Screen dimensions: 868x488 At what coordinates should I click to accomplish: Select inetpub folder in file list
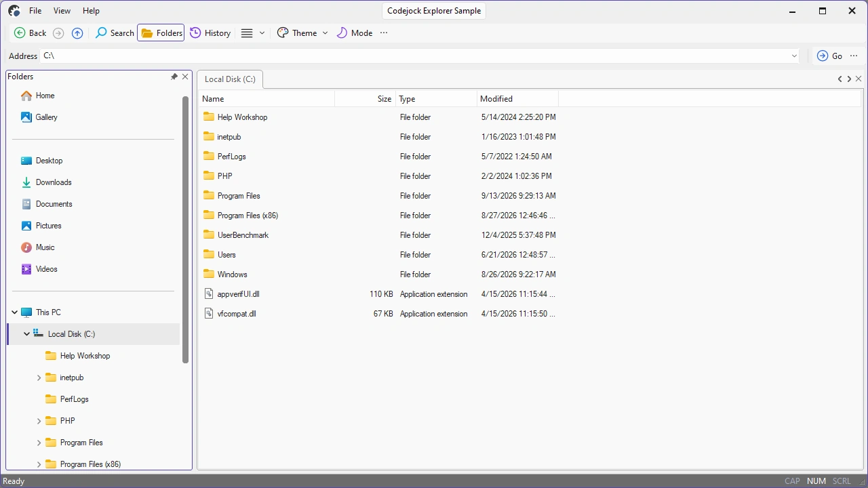tap(229, 137)
